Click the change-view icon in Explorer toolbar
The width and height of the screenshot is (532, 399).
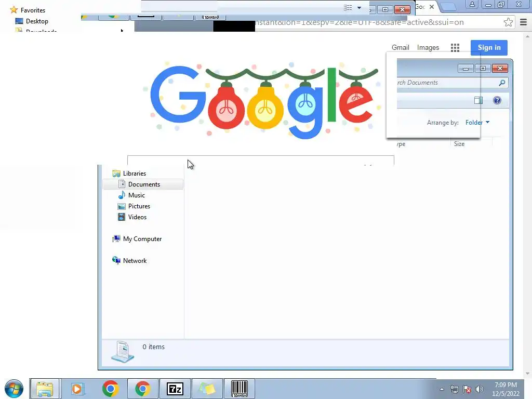click(348, 7)
